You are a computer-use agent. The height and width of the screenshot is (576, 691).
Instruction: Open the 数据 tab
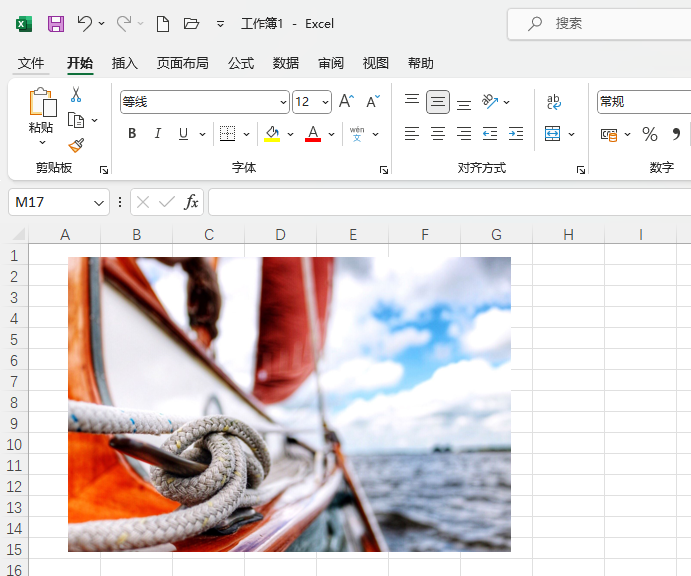point(286,63)
